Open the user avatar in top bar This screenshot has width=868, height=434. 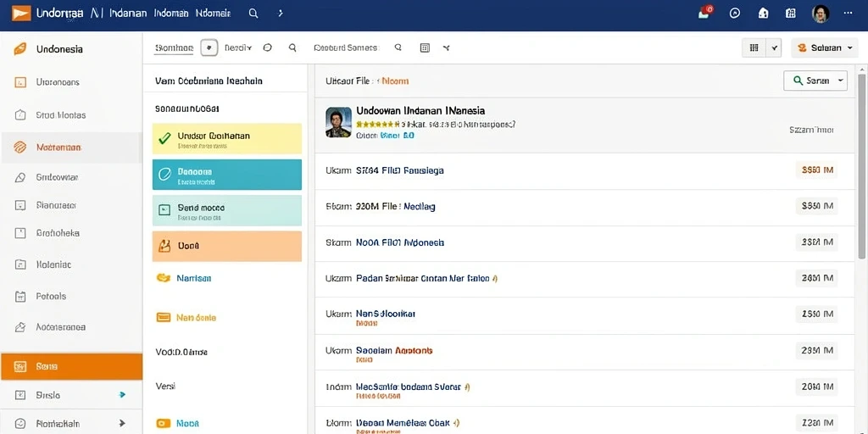click(x=821, y=14)
